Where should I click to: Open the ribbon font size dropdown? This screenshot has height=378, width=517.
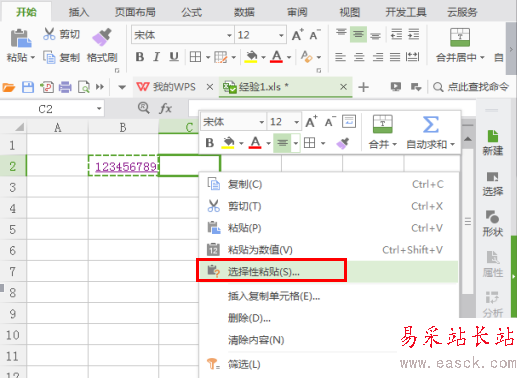(281, 35)
